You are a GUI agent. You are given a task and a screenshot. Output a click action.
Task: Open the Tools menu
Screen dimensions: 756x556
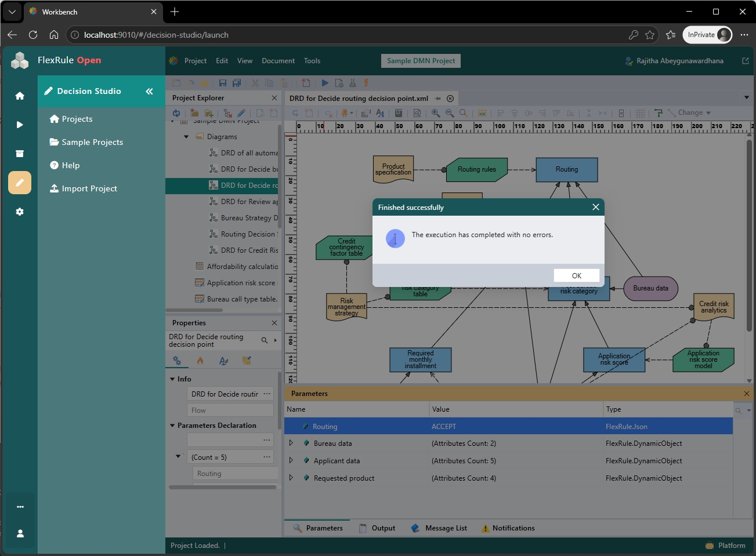(312, 61)
